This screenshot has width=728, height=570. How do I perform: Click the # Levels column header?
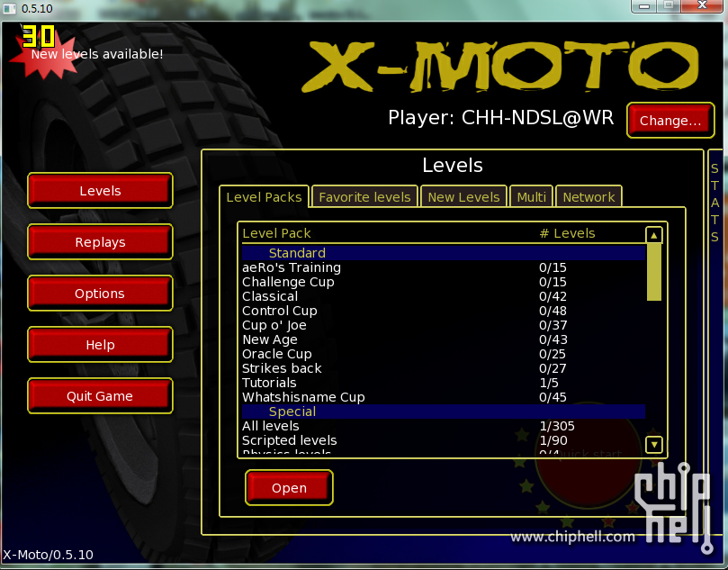pos(567,233)
